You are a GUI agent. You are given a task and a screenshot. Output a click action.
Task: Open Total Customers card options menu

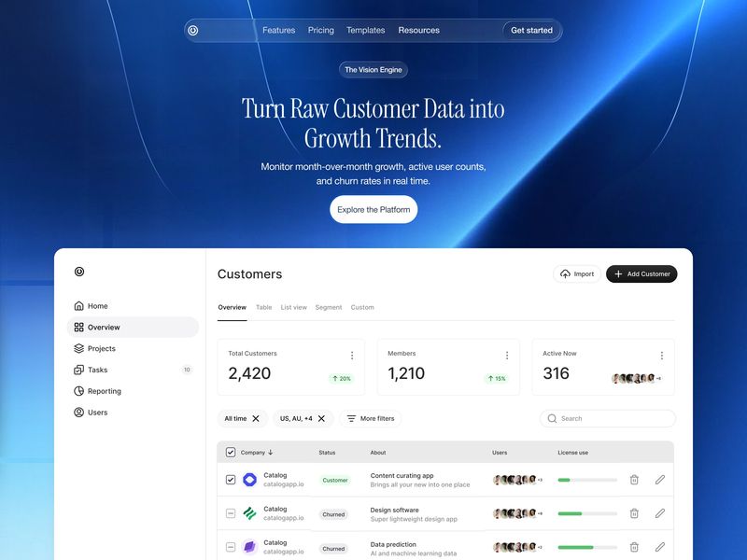352,356
